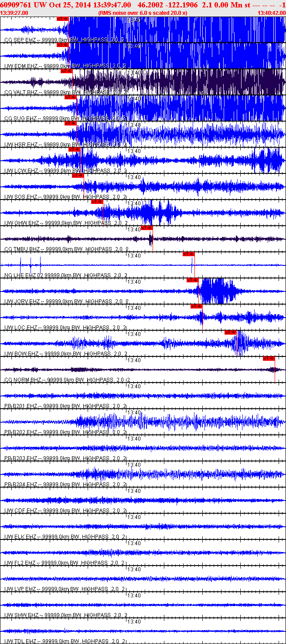Select the RMS noise scaling note text
This screenshot has width=286, height=644.
143,13
